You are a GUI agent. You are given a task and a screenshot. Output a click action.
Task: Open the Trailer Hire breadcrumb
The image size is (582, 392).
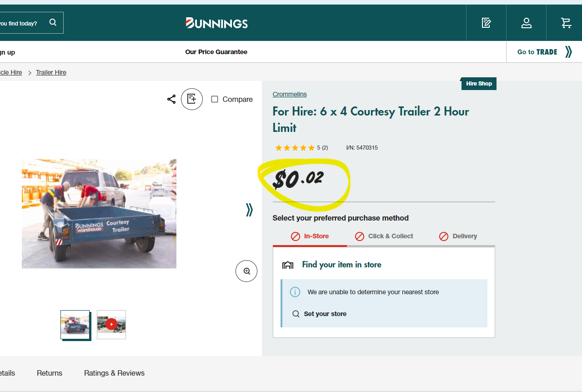pyautogui.click(x=51, y=72)
